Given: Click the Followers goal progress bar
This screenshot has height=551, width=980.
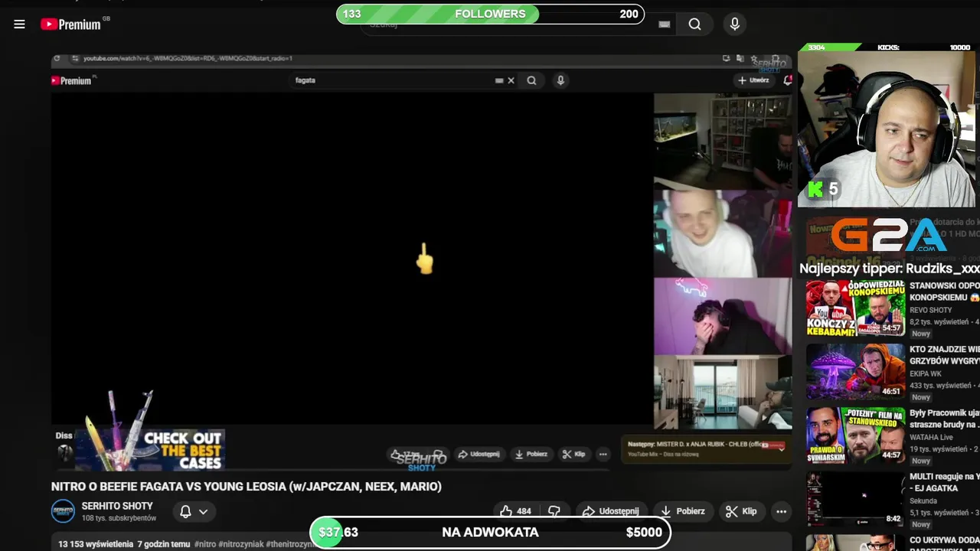Looking at the screenshot, I should [490, 14].
